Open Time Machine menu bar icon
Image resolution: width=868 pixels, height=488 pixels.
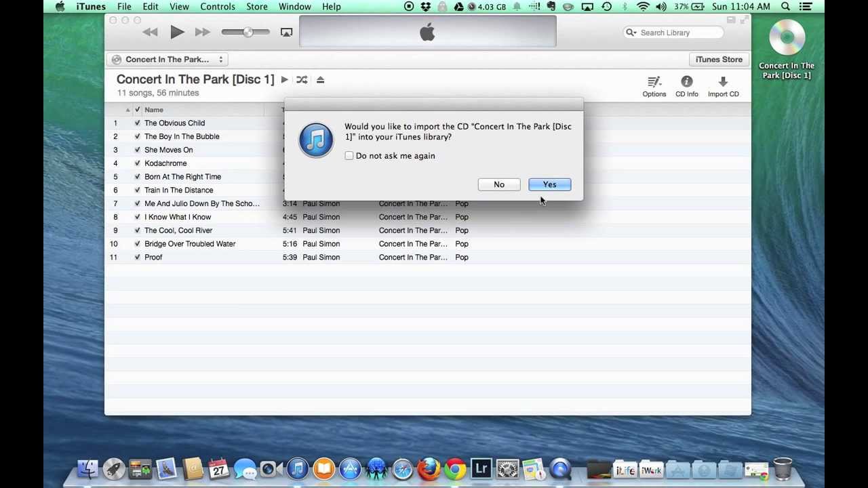(606, 7)
